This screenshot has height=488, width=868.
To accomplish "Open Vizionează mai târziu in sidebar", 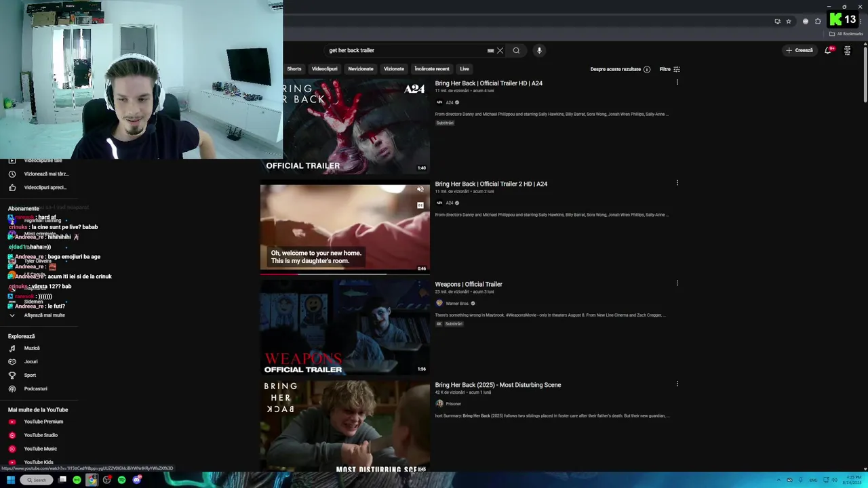I will tap(39, 174).
